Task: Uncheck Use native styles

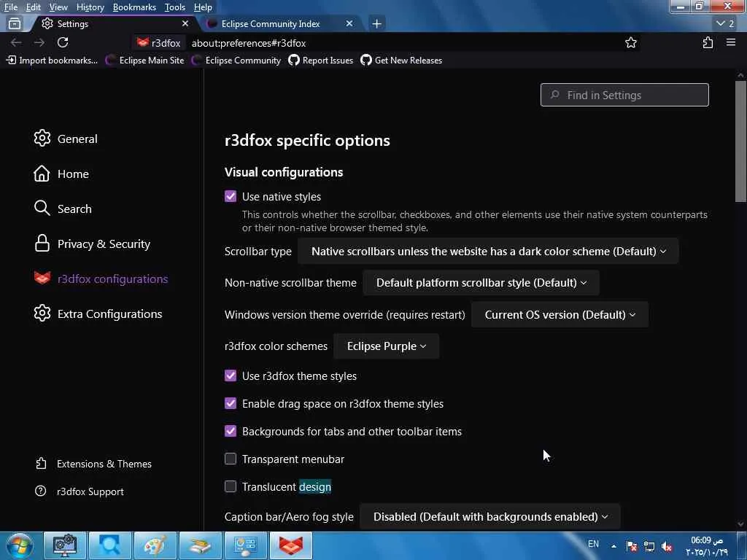Action: (231, 196)
